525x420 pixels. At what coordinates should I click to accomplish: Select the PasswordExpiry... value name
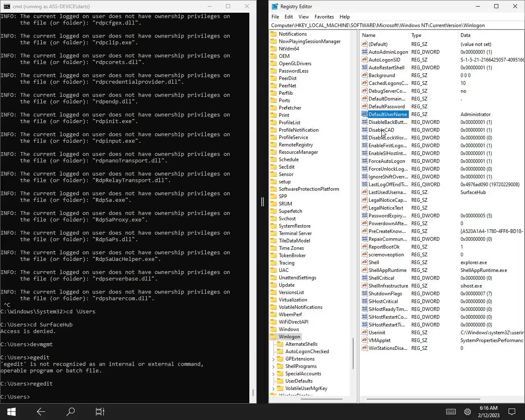[387, 216]
